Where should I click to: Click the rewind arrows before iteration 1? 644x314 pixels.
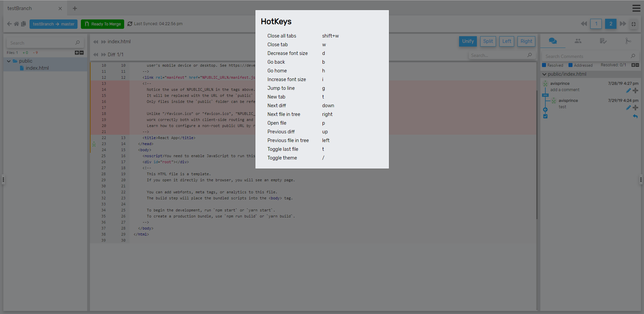click(584, 24)
